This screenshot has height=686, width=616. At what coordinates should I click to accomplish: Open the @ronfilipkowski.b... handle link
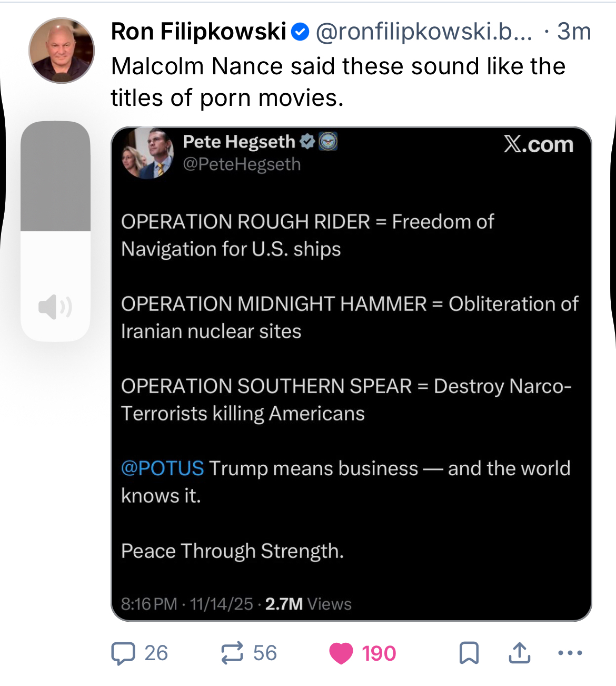424,32
